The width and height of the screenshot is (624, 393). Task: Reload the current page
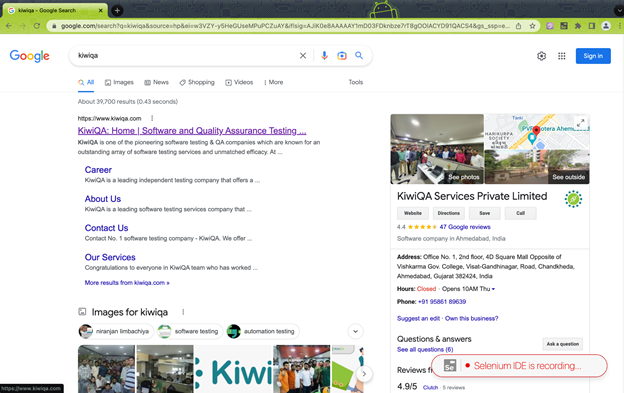point(37,26)
